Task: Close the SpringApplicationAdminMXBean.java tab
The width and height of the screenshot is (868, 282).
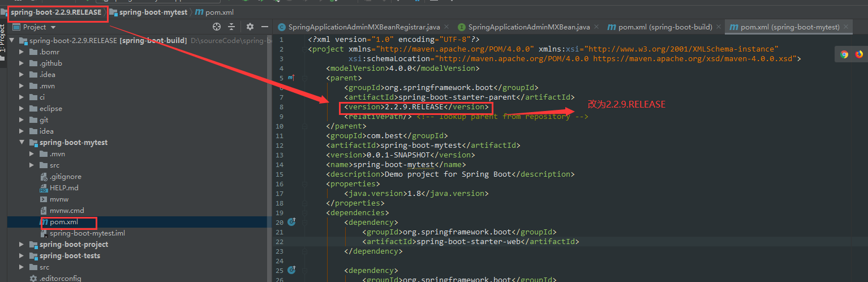Action: (x=596, y=27)
